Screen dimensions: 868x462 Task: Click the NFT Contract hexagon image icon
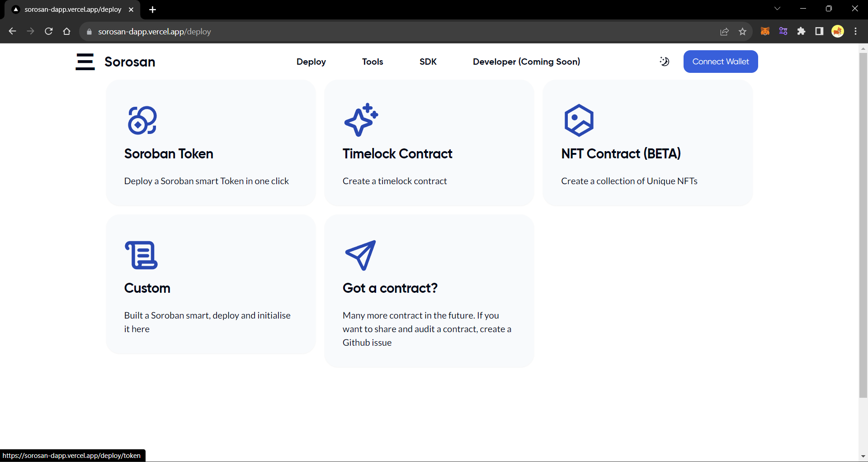[x=579, y=120]
